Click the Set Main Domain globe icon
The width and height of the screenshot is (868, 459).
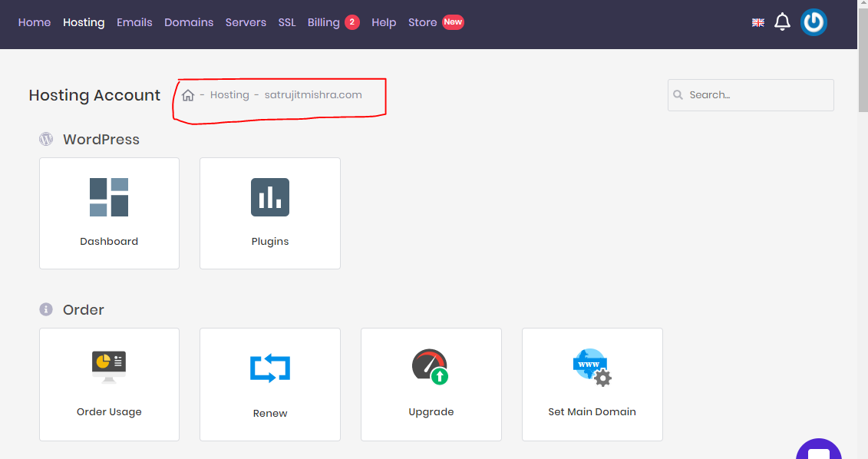592,367
